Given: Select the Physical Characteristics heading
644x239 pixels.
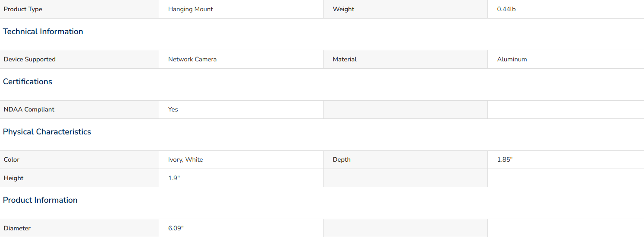Looking at the screenshot, I should pos(47,132).
